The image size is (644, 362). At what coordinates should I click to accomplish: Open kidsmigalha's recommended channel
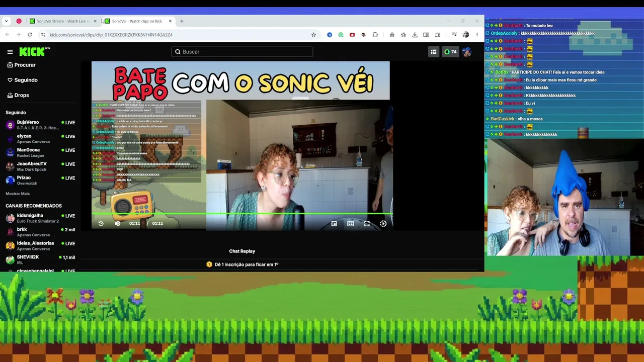pyautogui.click(x=40, y=218)
